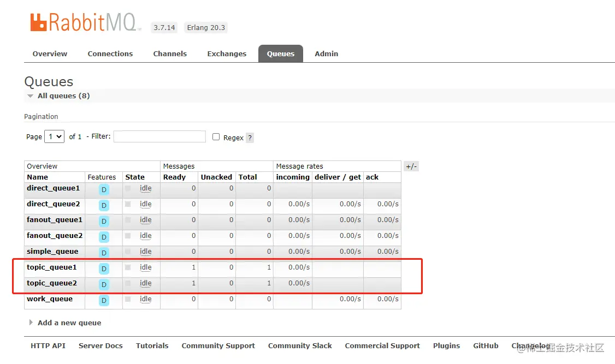This screenshot has width=615, height=364.
Task: Click the D durable badge for topic_queue1
Action: (x=104, y=269)
